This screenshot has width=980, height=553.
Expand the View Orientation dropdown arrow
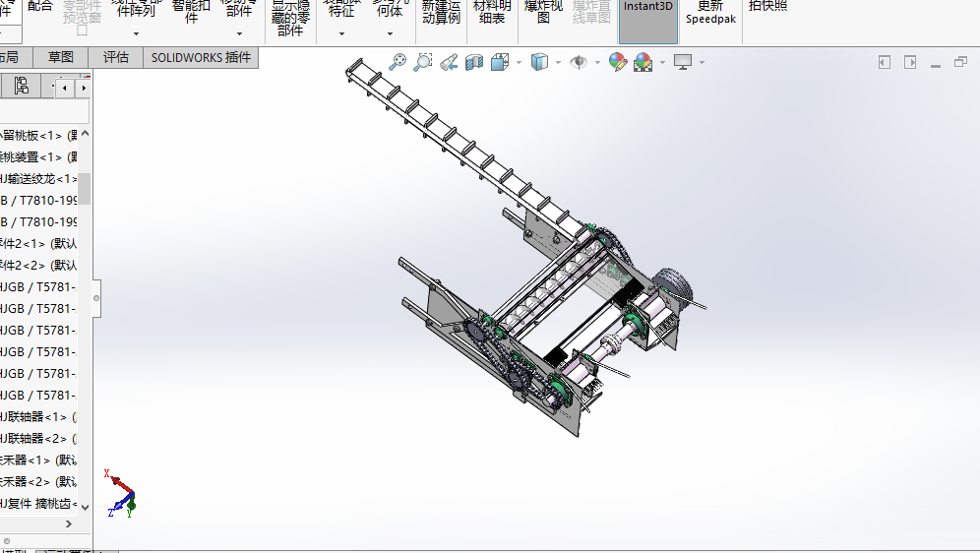pos(520,63)
